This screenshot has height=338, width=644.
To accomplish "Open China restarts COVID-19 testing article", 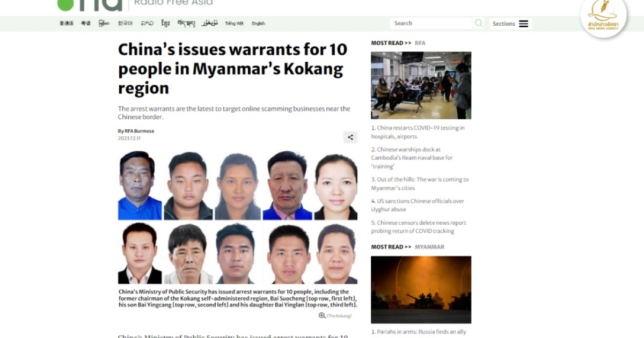I will point(418,132).
